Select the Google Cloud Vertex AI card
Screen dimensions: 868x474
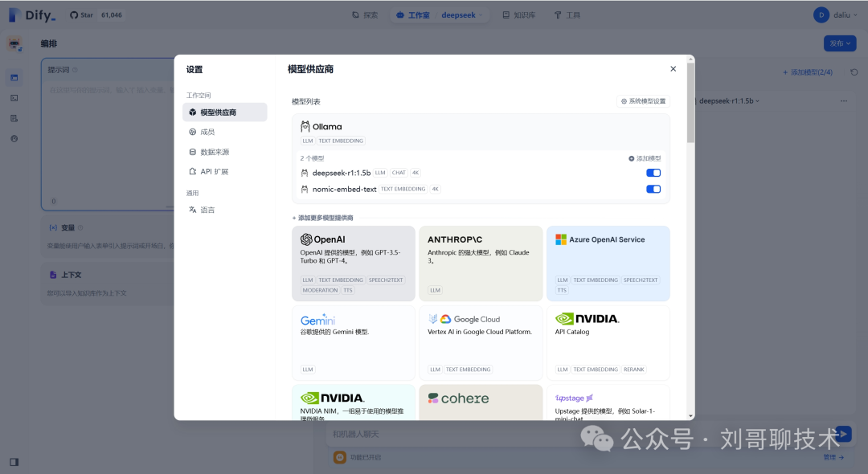coord(481,343)
